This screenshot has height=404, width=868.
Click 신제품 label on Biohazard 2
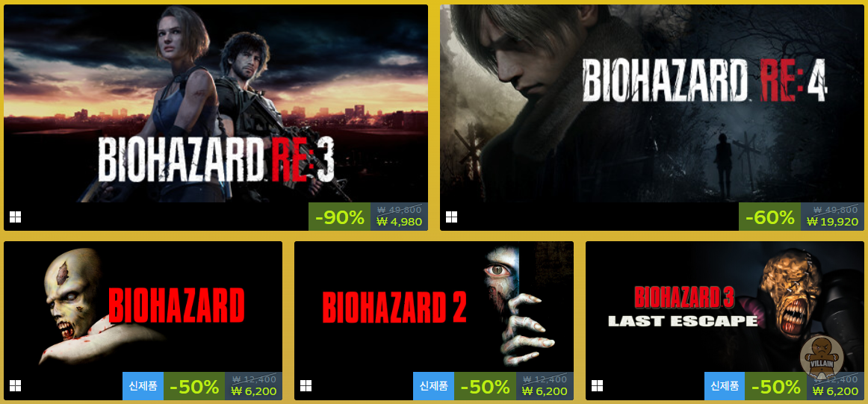(433, 386)
